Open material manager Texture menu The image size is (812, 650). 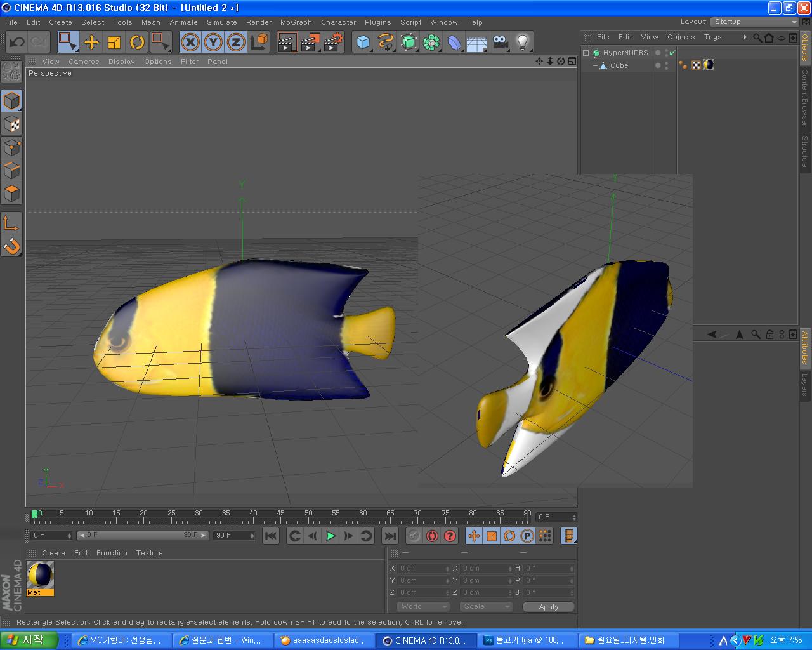[149, 553]
